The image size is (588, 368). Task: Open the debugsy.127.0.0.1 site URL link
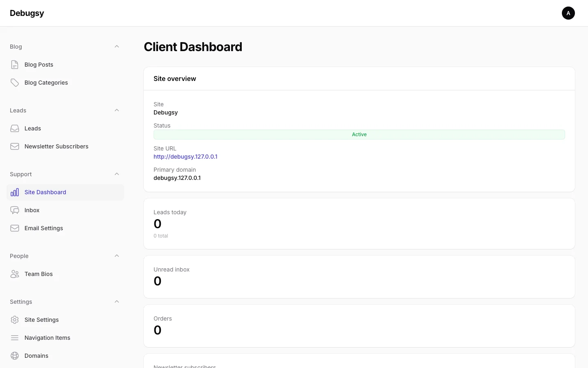click(185, 157)
